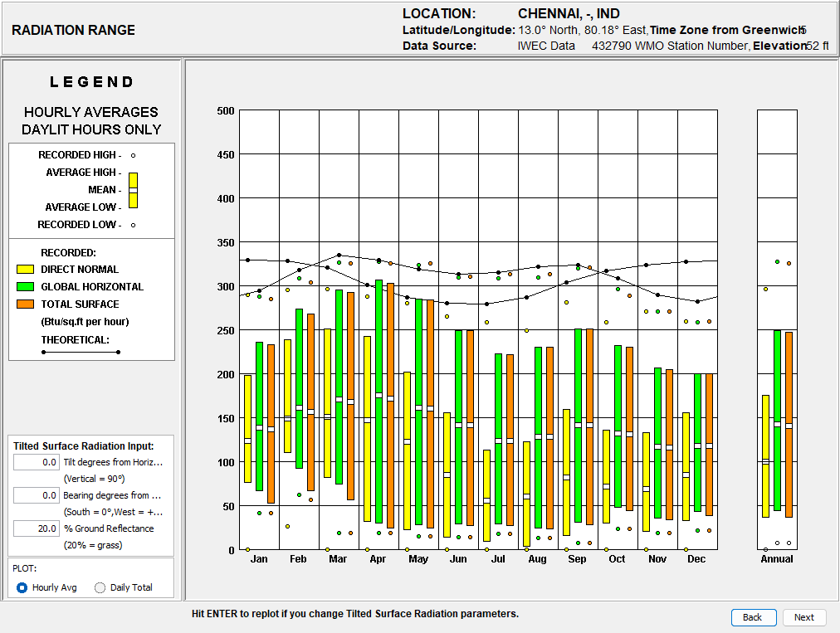840x633 pixels.
Task: Click the Theoretical line legend sample
Action: coord(81,352)
